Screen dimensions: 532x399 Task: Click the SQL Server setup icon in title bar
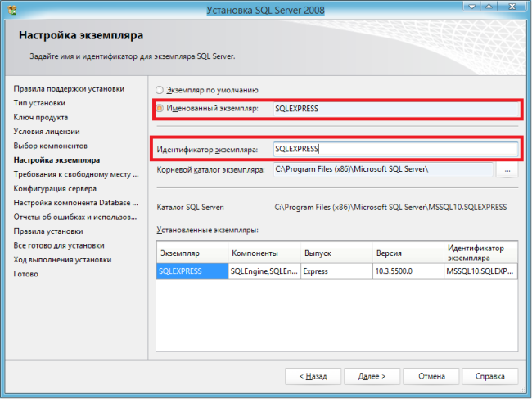click(x=12, y=10)
